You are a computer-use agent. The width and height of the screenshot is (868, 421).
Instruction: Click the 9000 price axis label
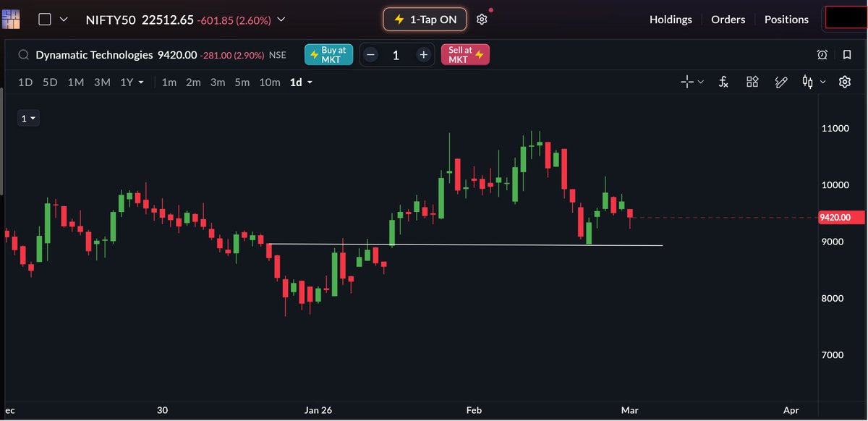pyautogui.click(x=834, y=242)
